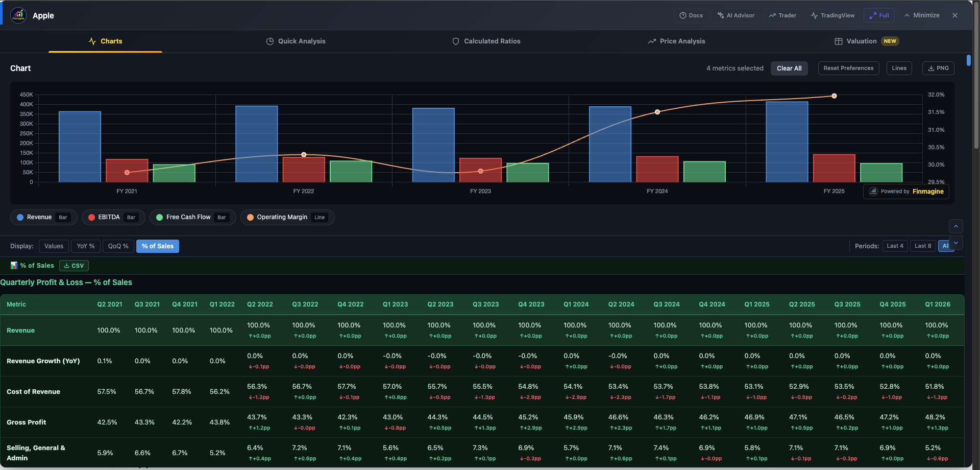
Task: Click the Clear All button
Action: click(789, 68)
